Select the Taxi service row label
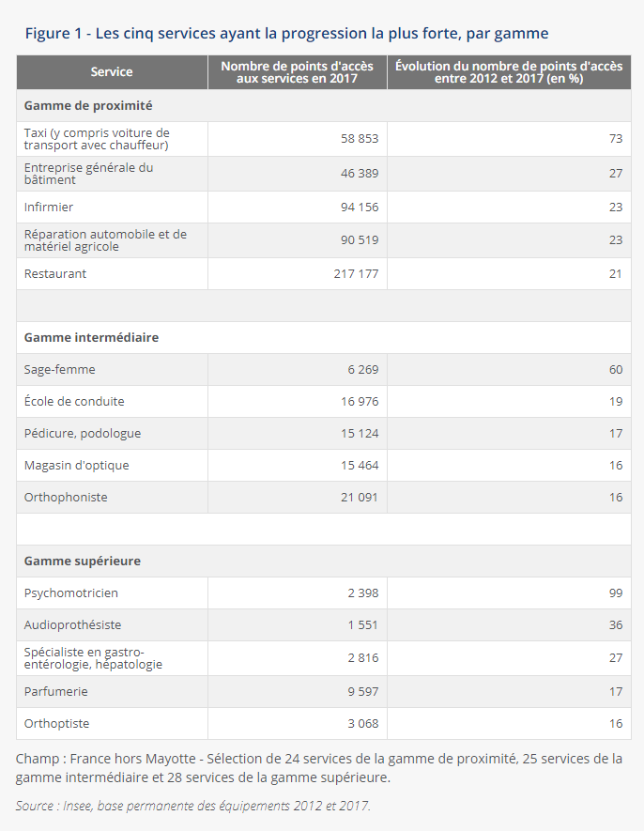Image resolution: width=644 pixels, height=831 pixels. tap(97, 139)
